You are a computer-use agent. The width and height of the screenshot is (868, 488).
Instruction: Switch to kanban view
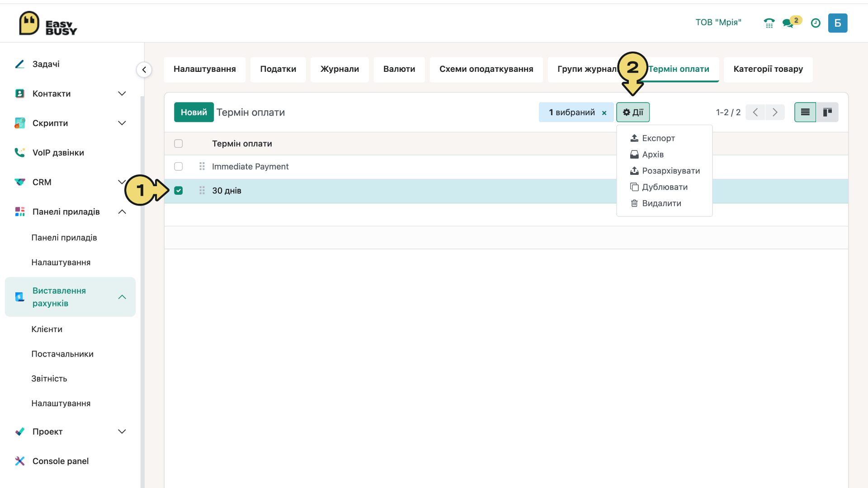pos(827,112)
